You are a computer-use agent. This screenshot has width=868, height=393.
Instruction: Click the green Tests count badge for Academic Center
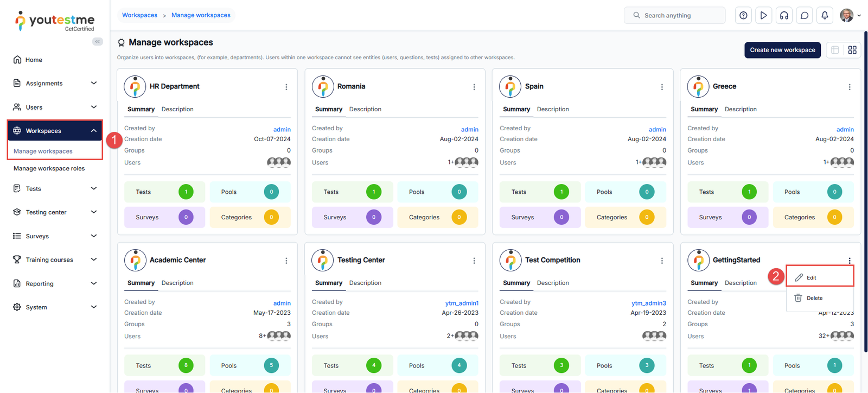[x=186, y=365]
